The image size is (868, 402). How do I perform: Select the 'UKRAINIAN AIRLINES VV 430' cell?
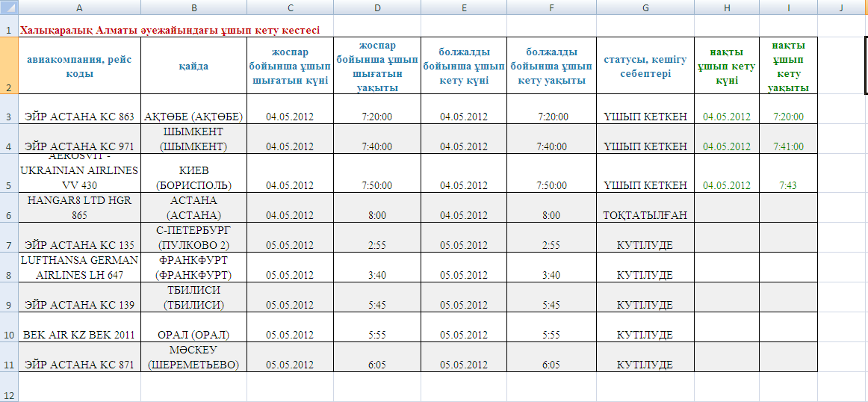(x=80, y=173)
